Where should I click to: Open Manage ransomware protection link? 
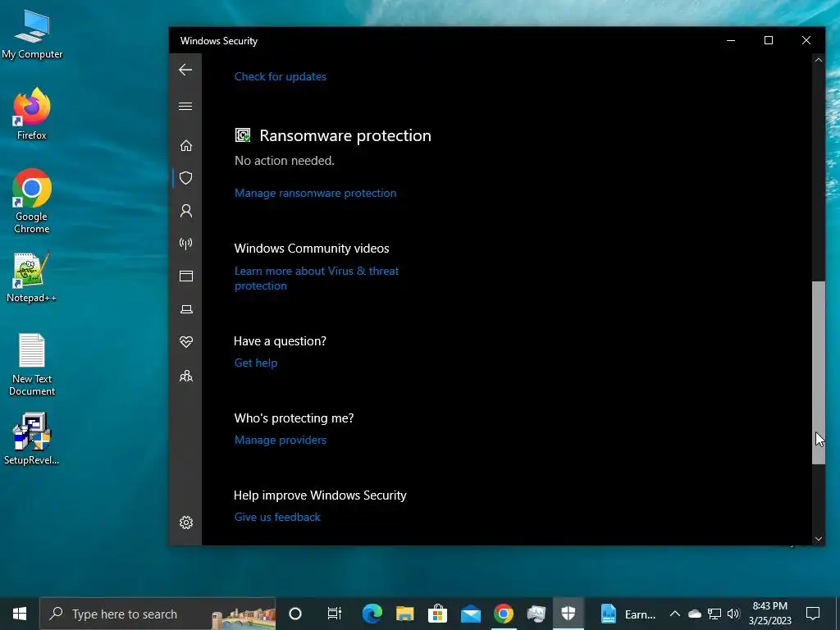tap(316, 193)
